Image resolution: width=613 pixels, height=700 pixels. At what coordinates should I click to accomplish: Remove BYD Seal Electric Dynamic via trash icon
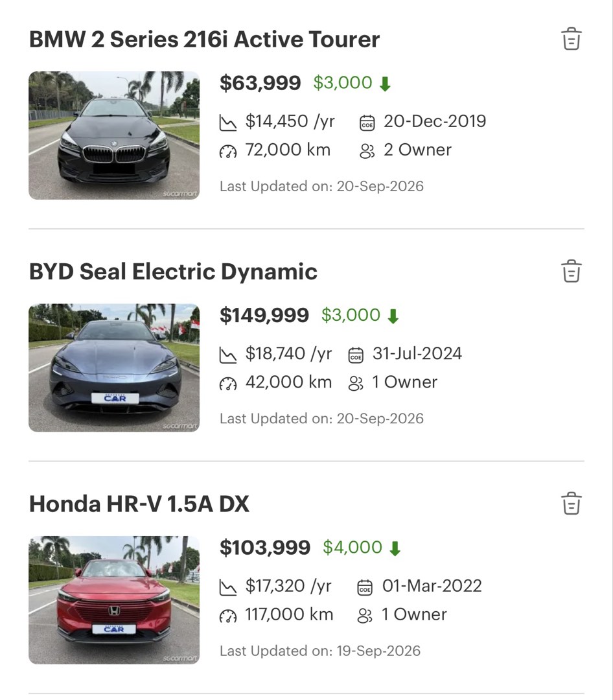[x=571, y=271]
